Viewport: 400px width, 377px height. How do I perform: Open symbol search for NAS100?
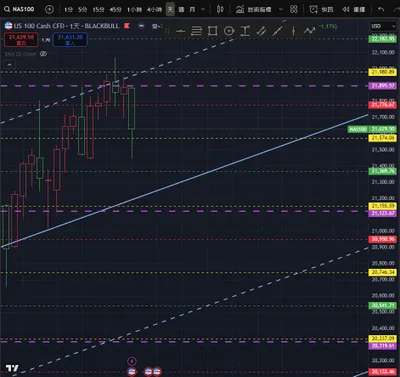[19, 9]
